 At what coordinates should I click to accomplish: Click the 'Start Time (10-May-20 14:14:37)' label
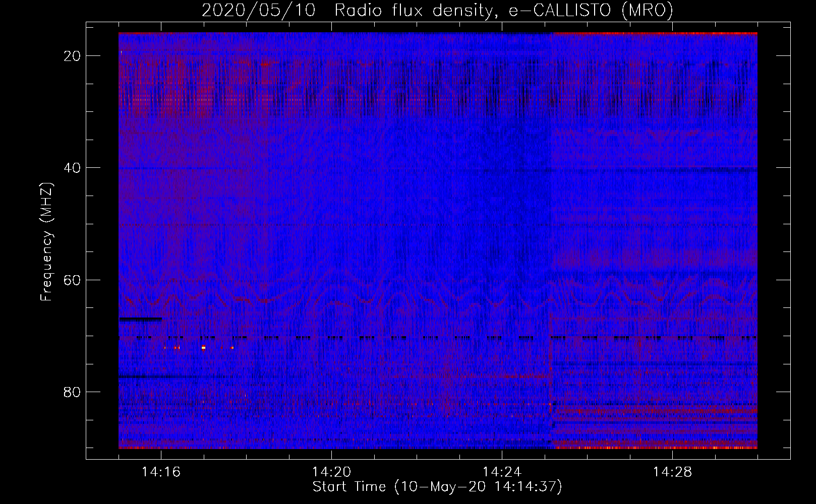pyautogui.click(x=437, y=487)
